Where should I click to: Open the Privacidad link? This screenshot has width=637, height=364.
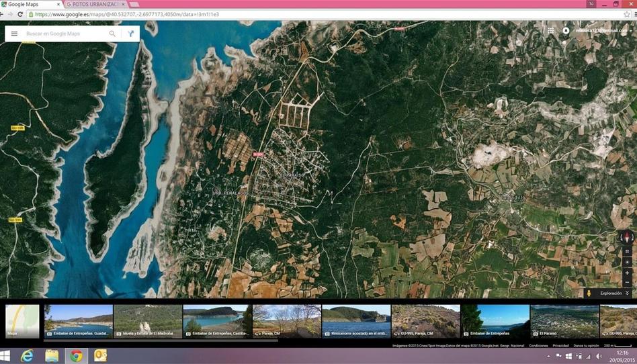click(560, 345)
